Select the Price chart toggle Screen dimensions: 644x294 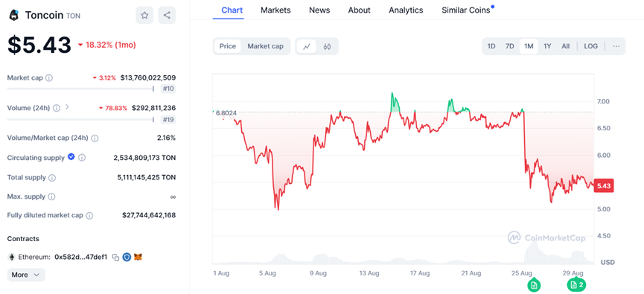(x=228, y=46)
